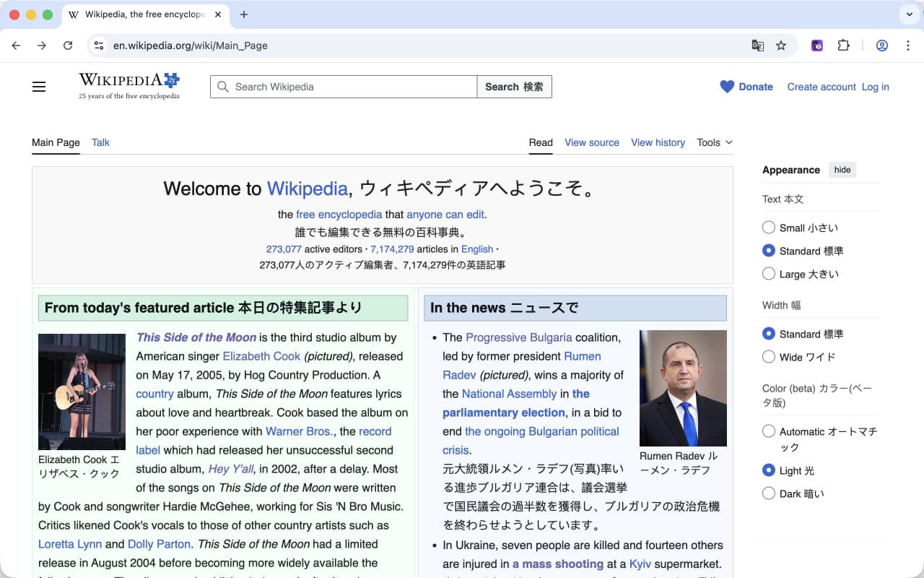Click the Search Wikipedia input field
Viewport: 924px width, 578px height.
pos(344,87)
